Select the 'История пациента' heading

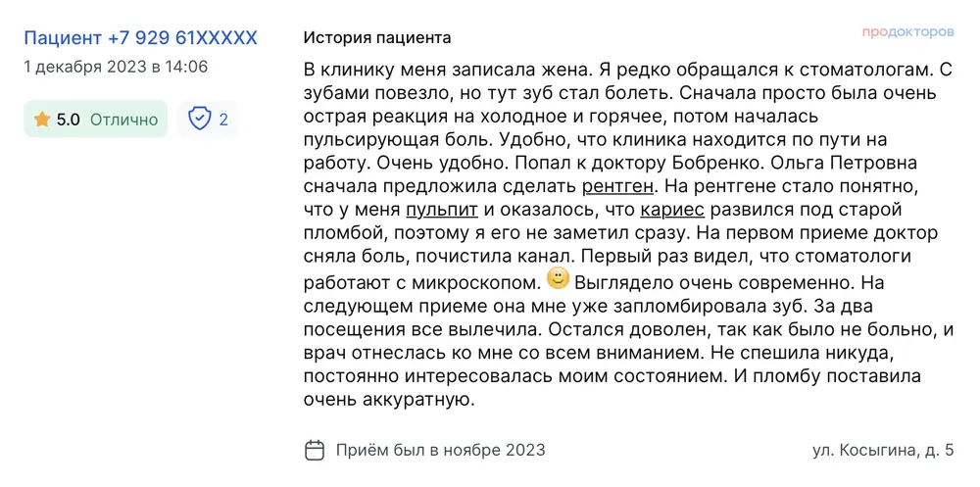click(377, 38)
